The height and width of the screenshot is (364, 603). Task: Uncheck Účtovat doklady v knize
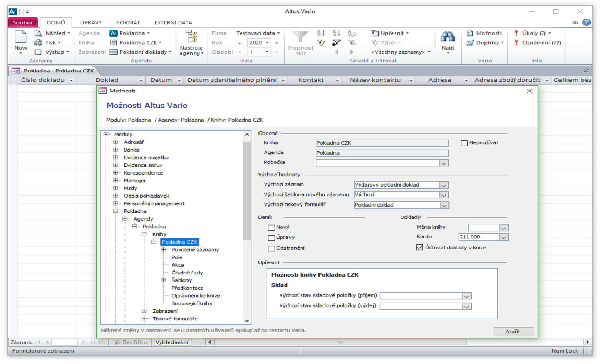pos(419,247)
